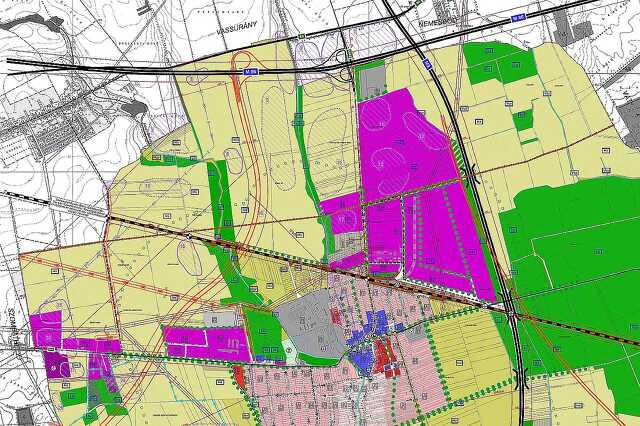
Task: Select the vertical Szombathely label at the left edge
Action: (x=10, y=326)
